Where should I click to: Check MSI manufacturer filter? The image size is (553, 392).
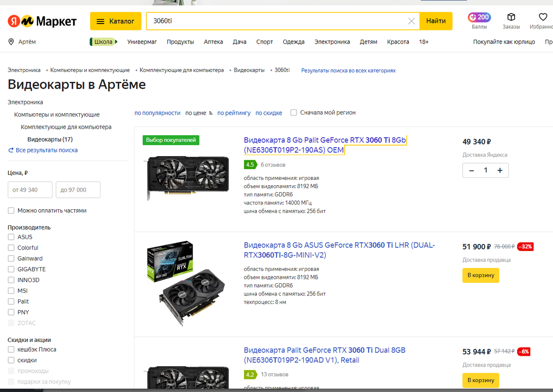point(11,291)
